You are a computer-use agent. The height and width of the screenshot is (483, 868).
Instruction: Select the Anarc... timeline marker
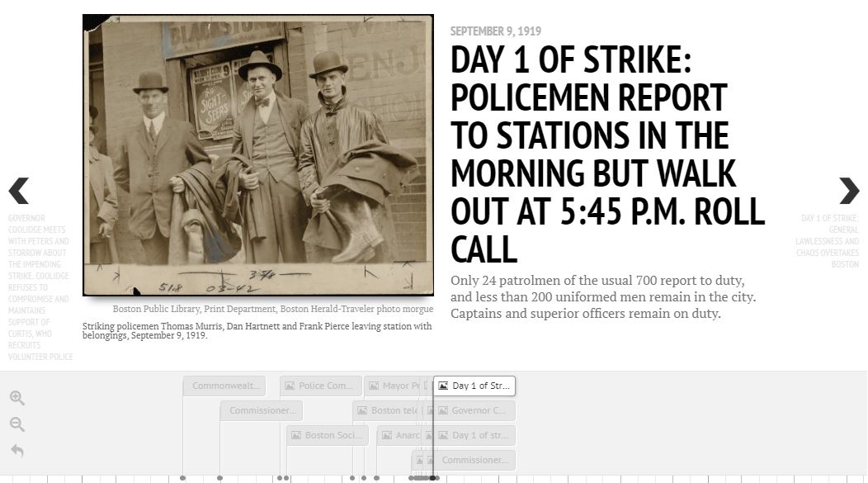[399, 435]
